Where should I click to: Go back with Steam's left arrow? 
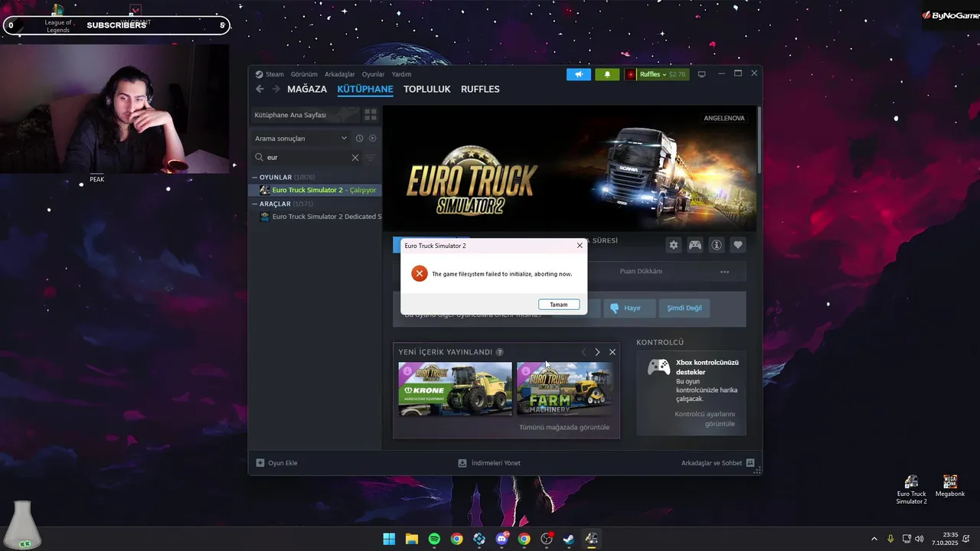[x=260, y=90]
